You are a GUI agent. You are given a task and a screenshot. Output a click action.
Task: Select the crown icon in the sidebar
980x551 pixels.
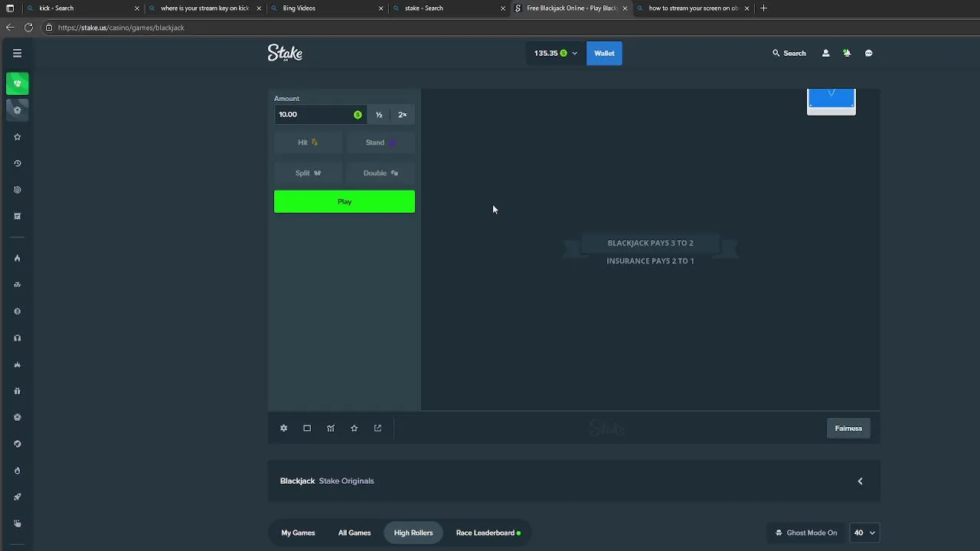[17, 365]
